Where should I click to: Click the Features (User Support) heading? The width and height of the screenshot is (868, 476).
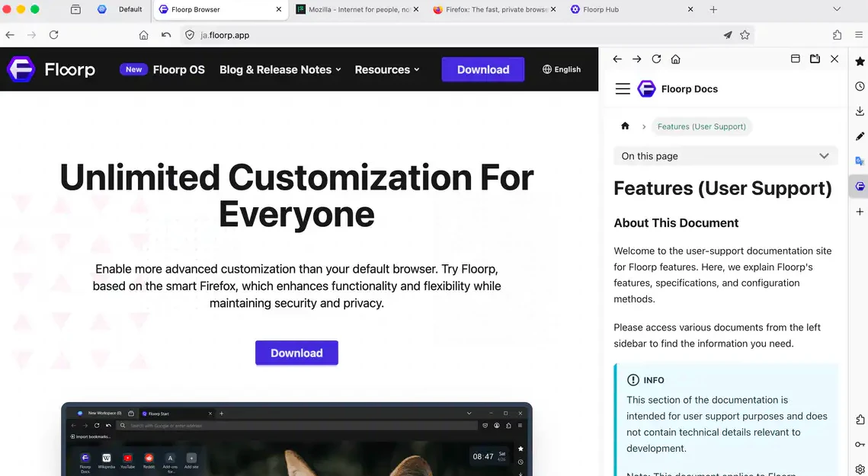click(723, 188)
